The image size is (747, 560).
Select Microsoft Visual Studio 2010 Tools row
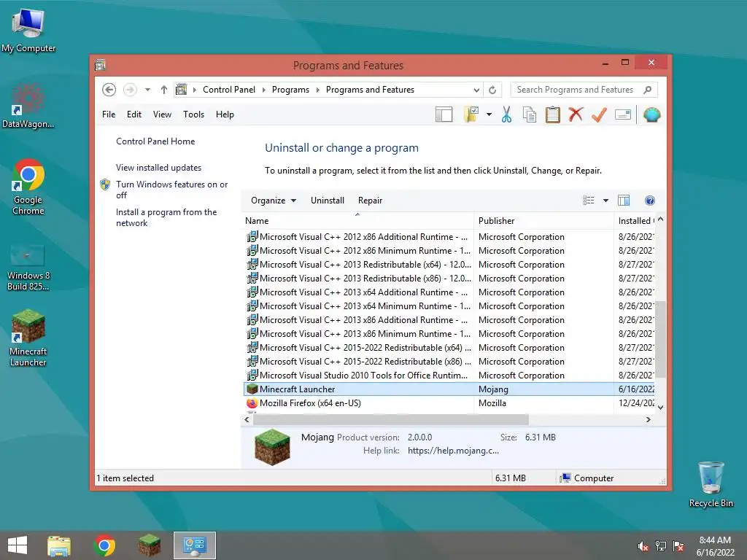tap(449, 376)
